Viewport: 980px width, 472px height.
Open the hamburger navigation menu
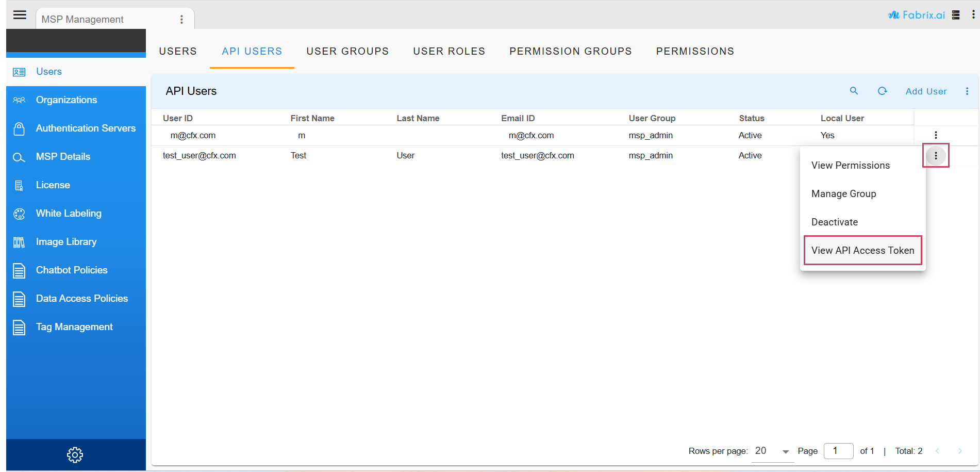[x=20, y=14]
